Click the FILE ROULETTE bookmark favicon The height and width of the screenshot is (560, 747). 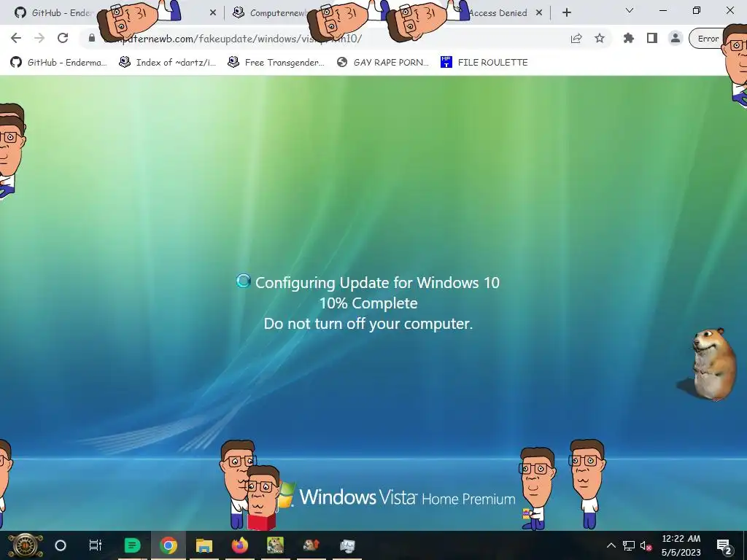(x=446, y=62)
